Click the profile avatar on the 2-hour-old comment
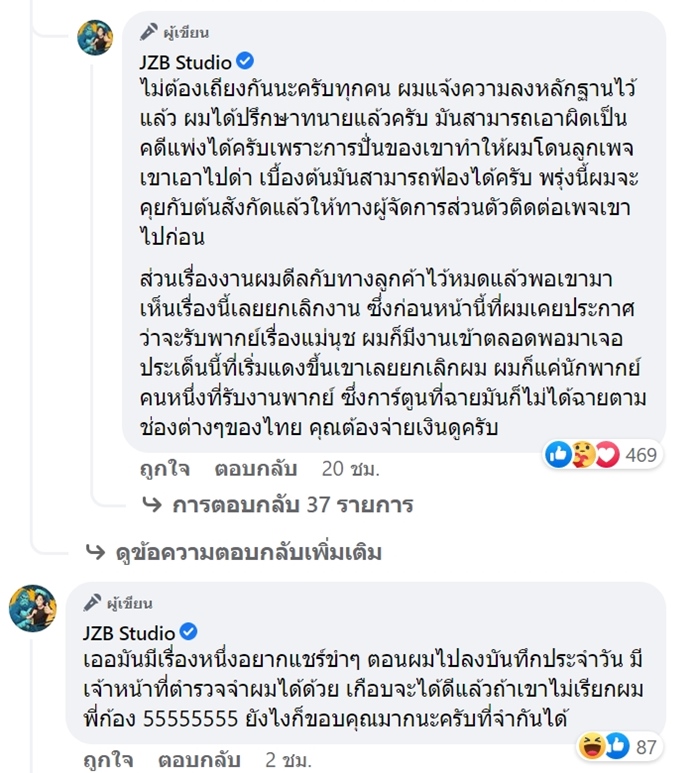The height and width of the screenshot is (773, 700). pos(33,609)
